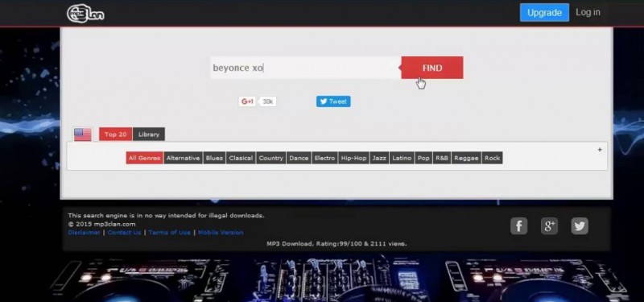Click the G+1 share button

click(x=247, y=101)
